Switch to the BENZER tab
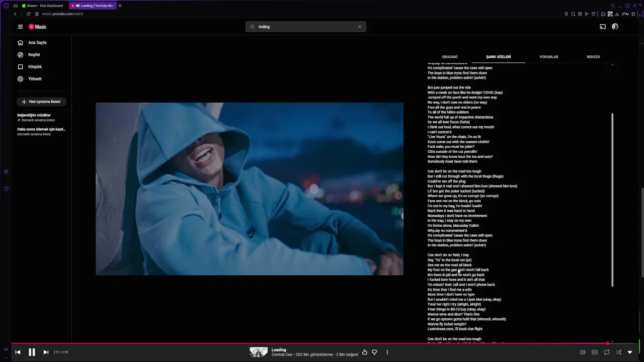The width and height of the screenshot is (644, 362). point(593,57)
